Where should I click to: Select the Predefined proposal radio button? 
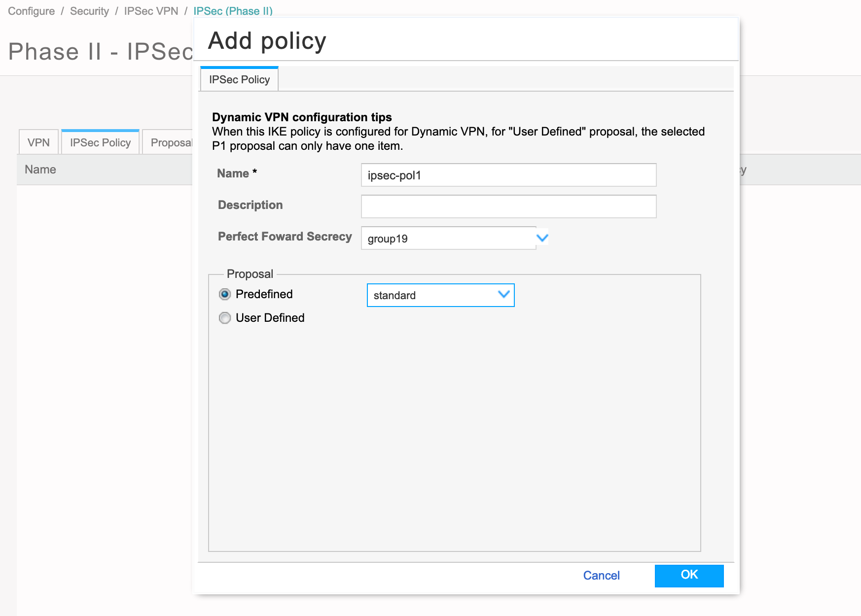coord(225,294)
